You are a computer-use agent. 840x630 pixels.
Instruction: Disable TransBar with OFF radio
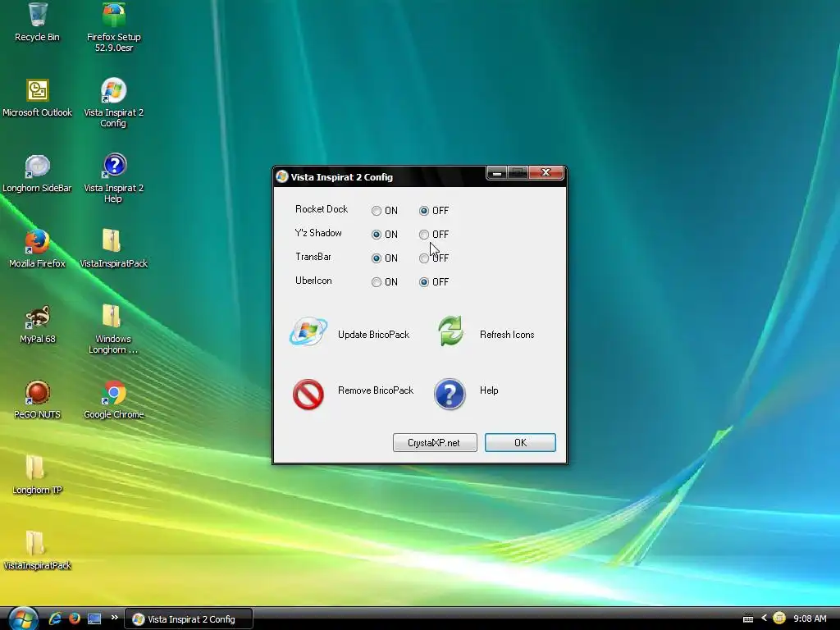point(424,258)
